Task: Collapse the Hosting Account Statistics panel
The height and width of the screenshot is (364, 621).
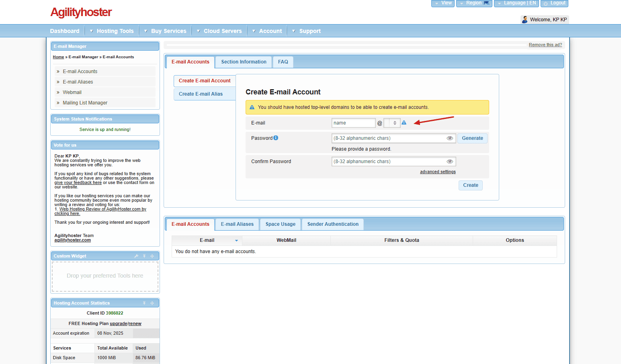Action: (x=144, y=303)
